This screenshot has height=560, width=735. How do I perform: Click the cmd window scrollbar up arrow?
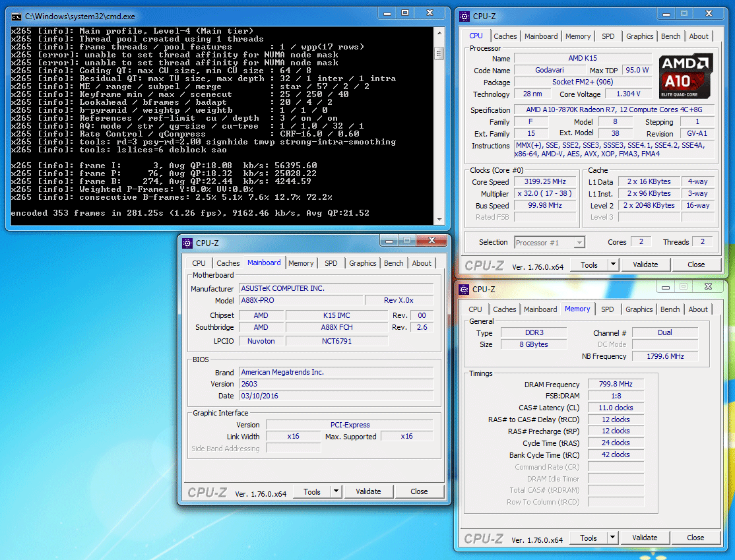point(439,33)
